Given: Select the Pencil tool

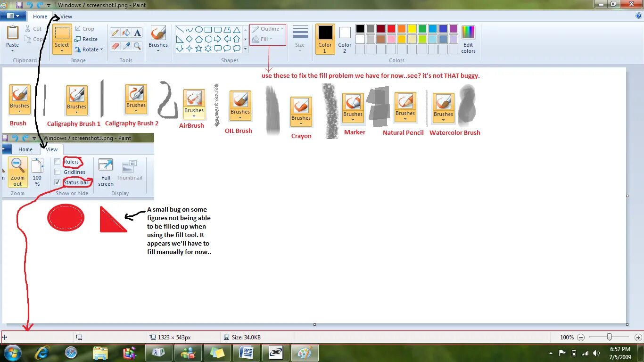Looking at the screenshot, I should 116,33.
